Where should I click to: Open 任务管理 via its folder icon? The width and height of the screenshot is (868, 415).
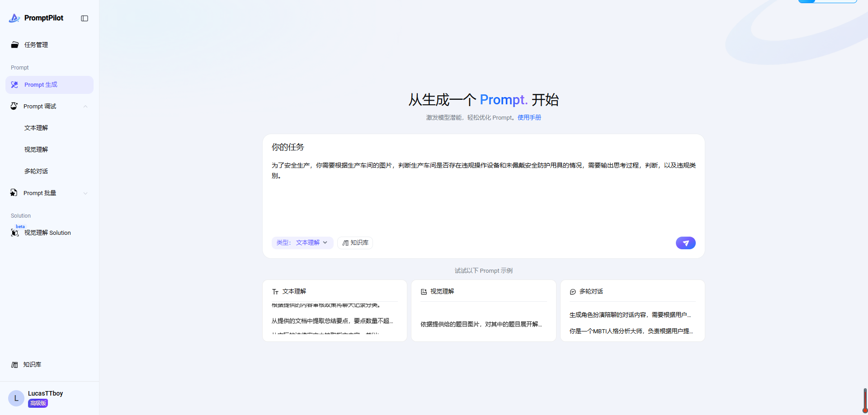[x=15, y=45]
